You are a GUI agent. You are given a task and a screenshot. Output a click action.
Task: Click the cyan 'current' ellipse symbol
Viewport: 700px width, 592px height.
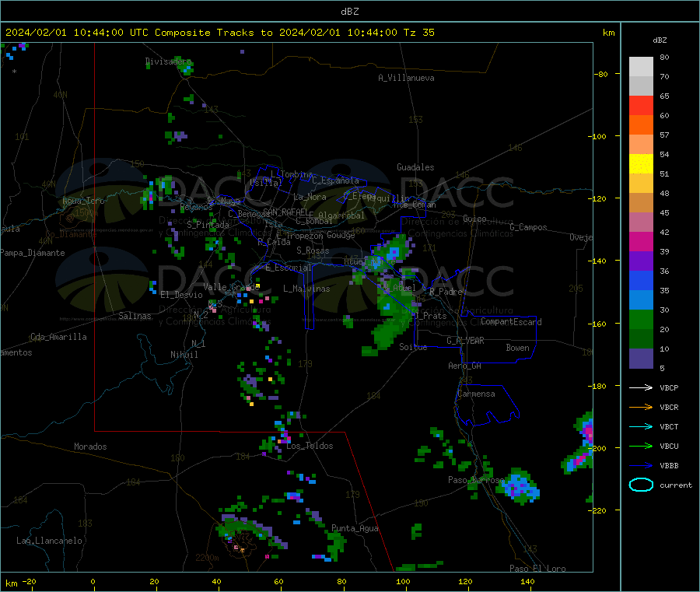coord(641,485)
